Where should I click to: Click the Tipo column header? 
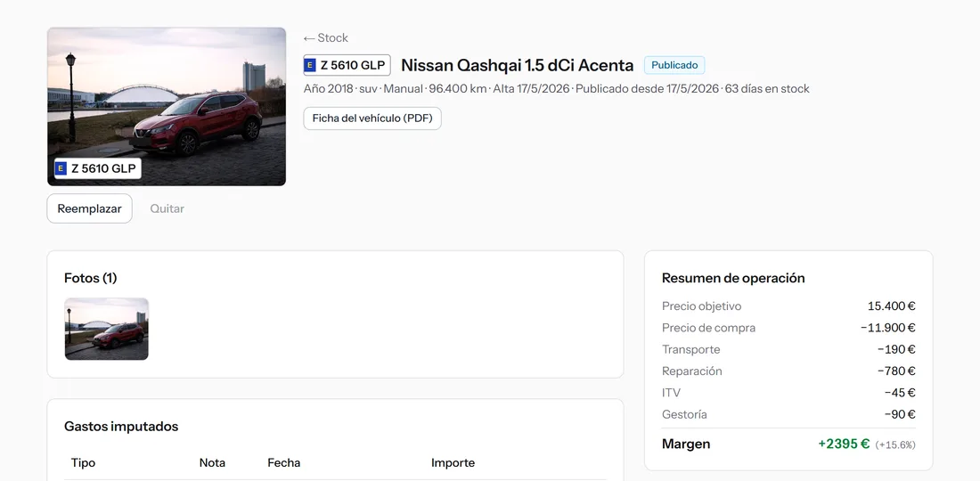pos(83,463)
